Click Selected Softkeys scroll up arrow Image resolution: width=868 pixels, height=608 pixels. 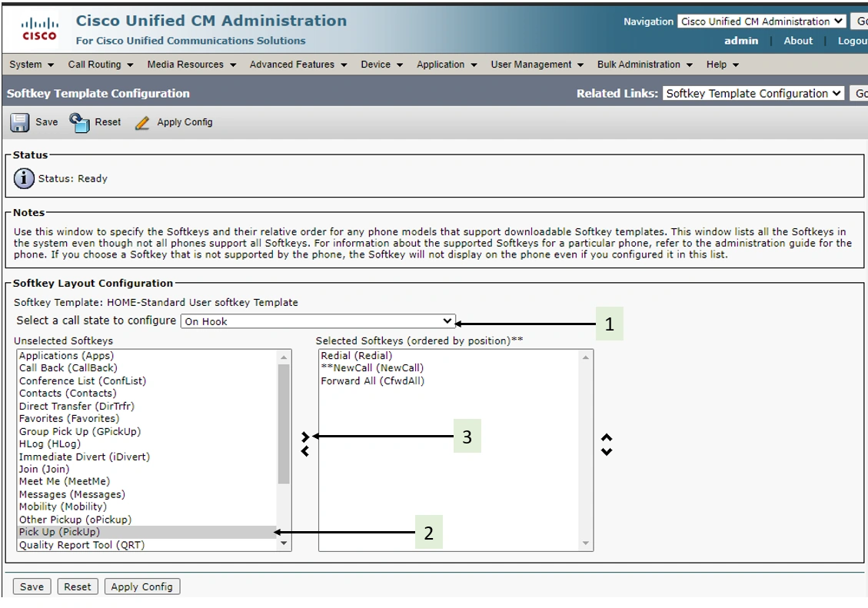(x=586, y=357)
